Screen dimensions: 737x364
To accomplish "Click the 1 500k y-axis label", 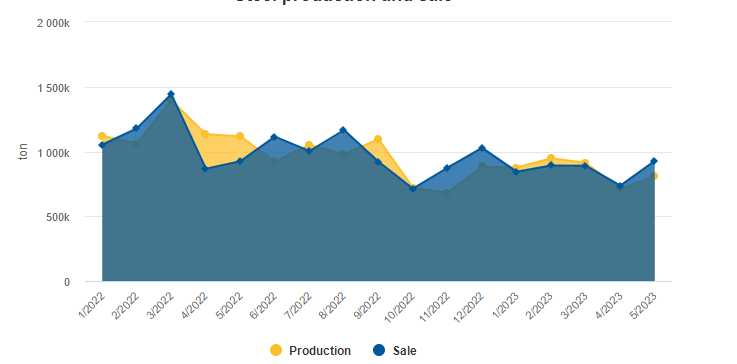I will [x=54, y=88].
